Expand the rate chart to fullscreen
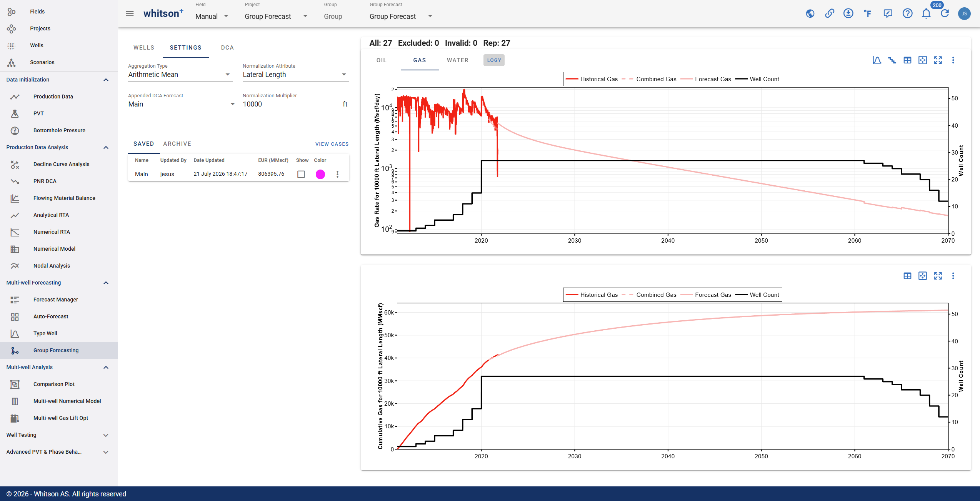Image resolution: width=980 pixels, height=501 pixels. (938, 60)
